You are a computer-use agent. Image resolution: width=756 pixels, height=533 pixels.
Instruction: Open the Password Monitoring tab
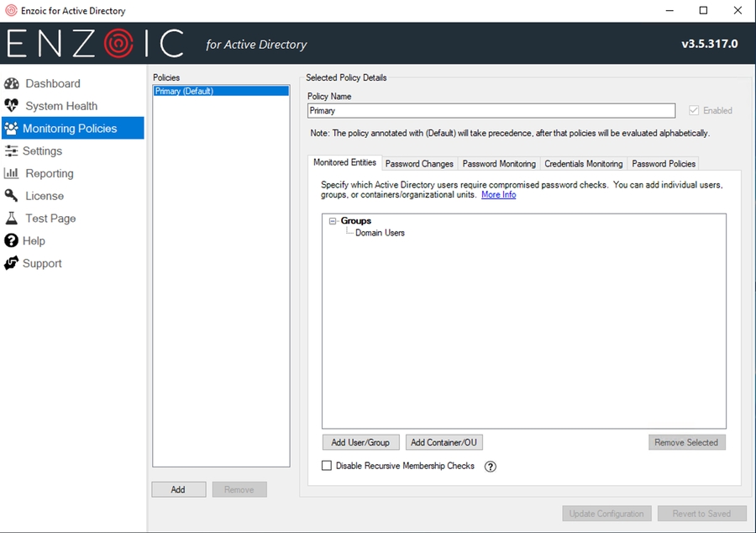pyautogui.click(x=499, y=164)
